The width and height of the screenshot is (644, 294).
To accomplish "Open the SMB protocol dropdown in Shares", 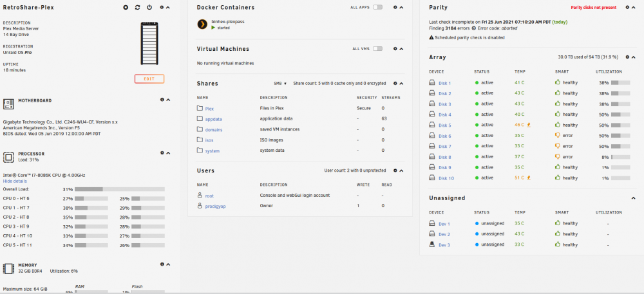I will click(x=280, y=83).
